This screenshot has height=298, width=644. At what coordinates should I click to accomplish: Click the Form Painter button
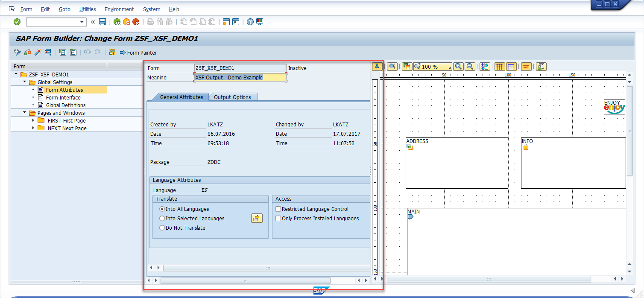(138, 53)
